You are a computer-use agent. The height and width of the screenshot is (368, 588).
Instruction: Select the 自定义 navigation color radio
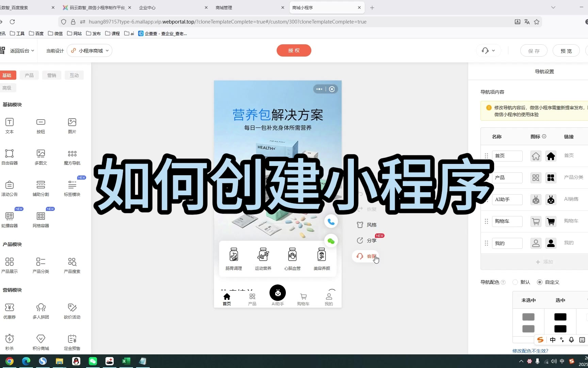pyautogui.click(x=540, y=282)
